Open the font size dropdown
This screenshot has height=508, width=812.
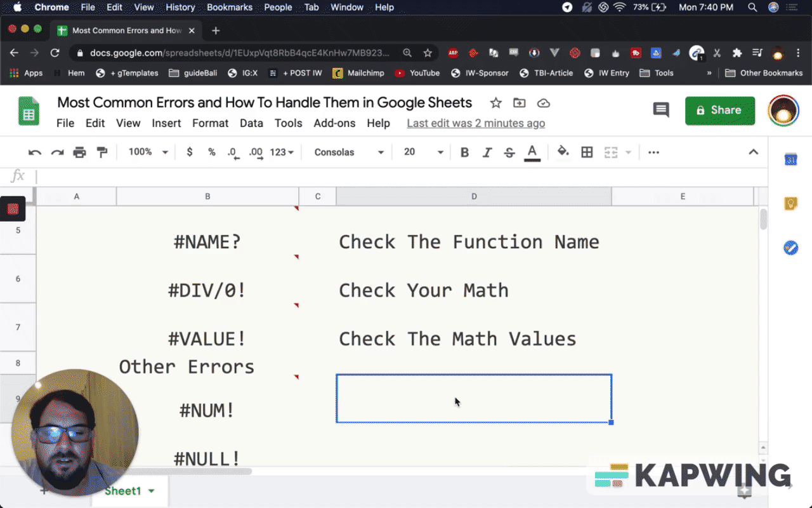[x=424, y=152]
